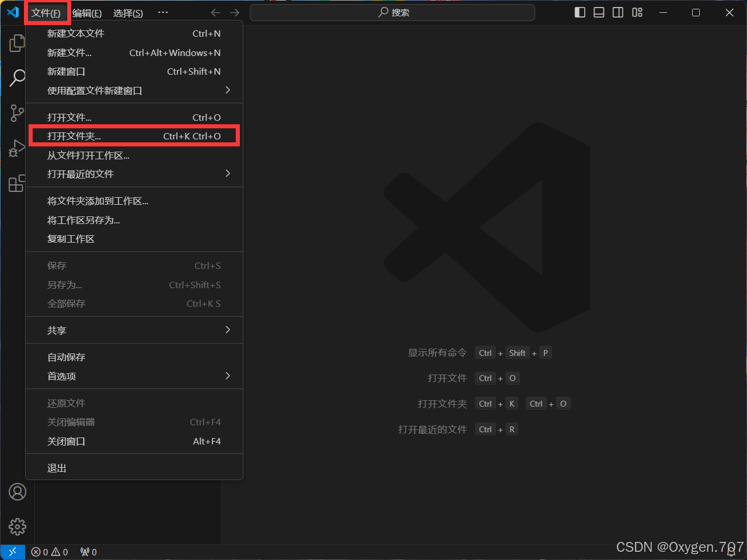This screenshot has width=747, height=560.
Task: Open the Manage gear icon
Action: [18, 527]
